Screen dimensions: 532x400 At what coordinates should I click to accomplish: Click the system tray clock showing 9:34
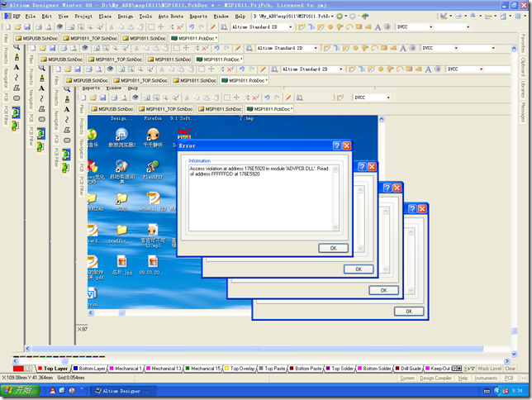tap(517, 391)
